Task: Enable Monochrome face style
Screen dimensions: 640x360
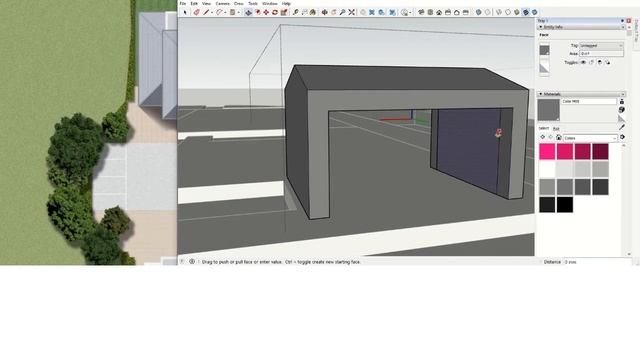Action: (534, 12)
